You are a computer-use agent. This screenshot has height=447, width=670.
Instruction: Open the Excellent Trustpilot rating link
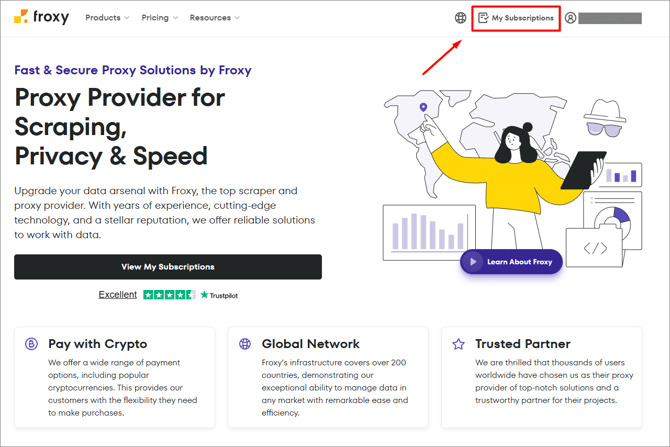click(118, 295)
